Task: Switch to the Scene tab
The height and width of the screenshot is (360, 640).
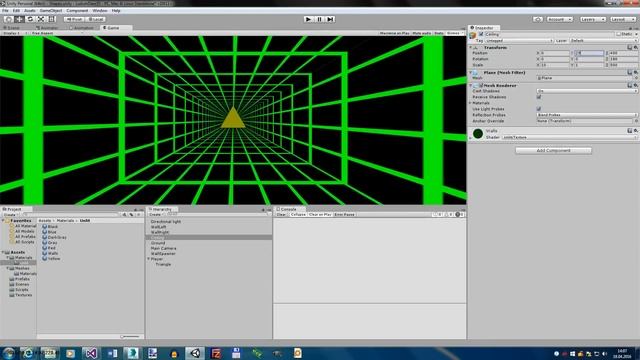Action: tap(12, 28)
